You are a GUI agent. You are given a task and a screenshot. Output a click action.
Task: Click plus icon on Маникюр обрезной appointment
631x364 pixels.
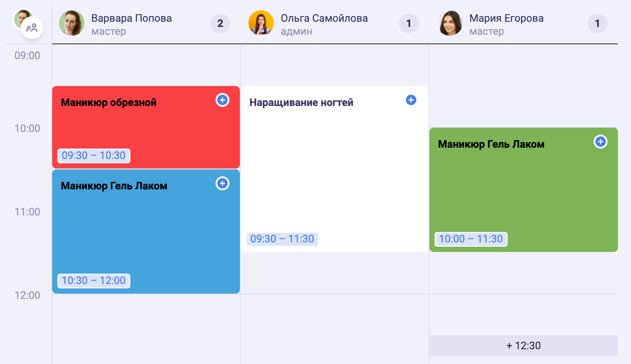(223, 100)
